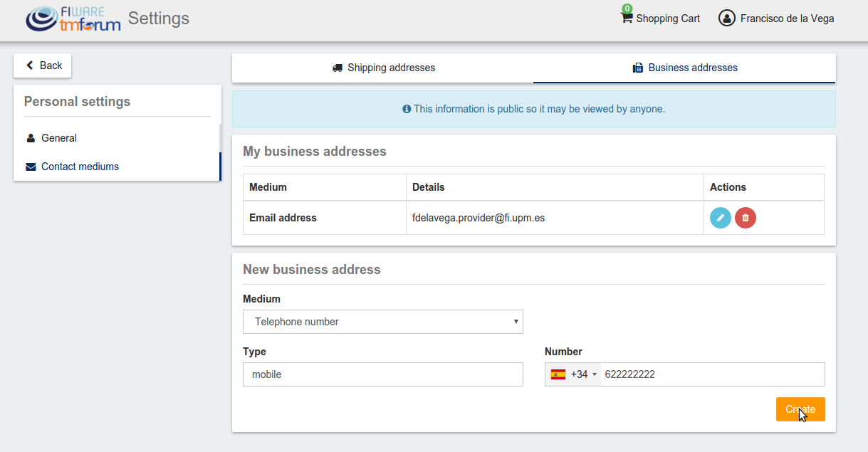868x452 pixels.
Task: Click the Contact mediums envelope icon
Action: pyautogui.click(x=31, y=167)
